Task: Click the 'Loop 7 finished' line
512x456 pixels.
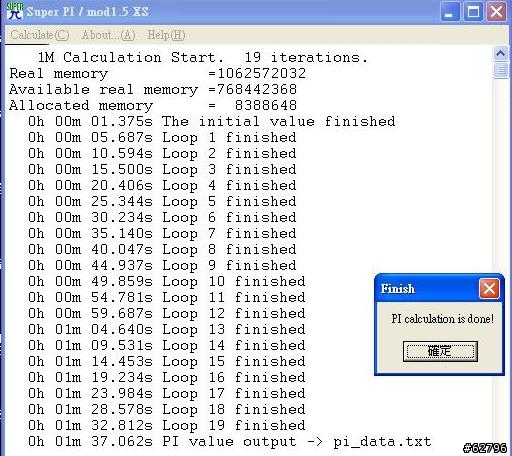Action: 162,234
